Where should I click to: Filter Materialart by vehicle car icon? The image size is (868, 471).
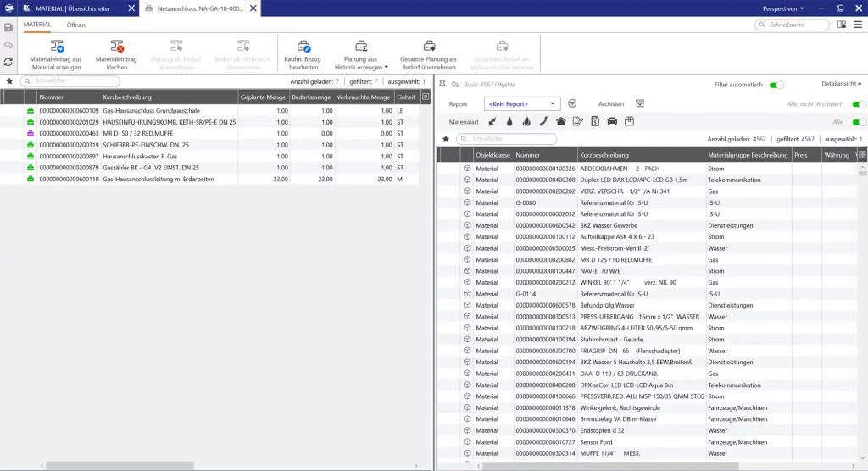pos(612,121)
